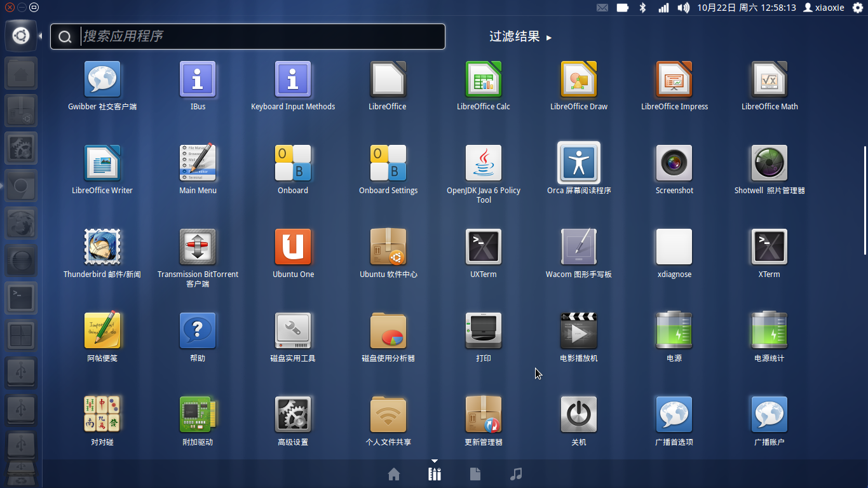Open 磁盘使用分析器 disk usage analyzer
Viewport: 868px width, 488px height.
point(388,331)
